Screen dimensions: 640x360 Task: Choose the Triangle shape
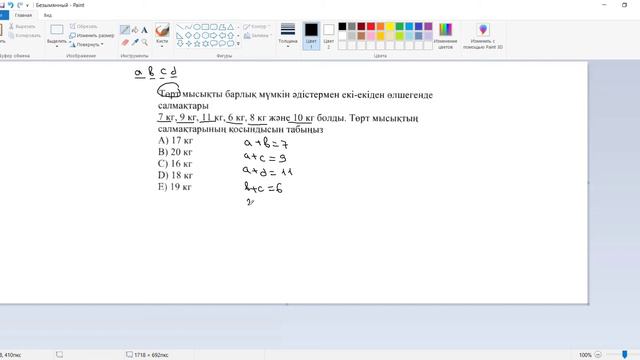(x=231, y=27)
